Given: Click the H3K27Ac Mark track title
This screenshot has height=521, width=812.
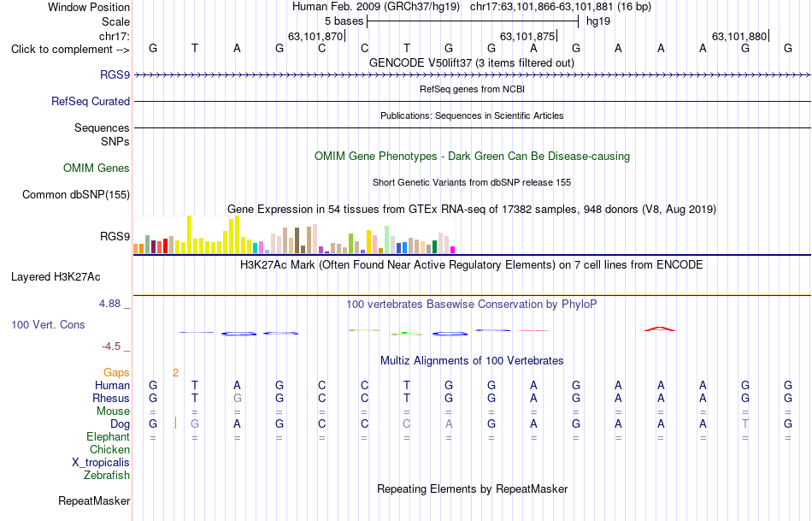Looking at the screenshot, I should pos(472,264).
